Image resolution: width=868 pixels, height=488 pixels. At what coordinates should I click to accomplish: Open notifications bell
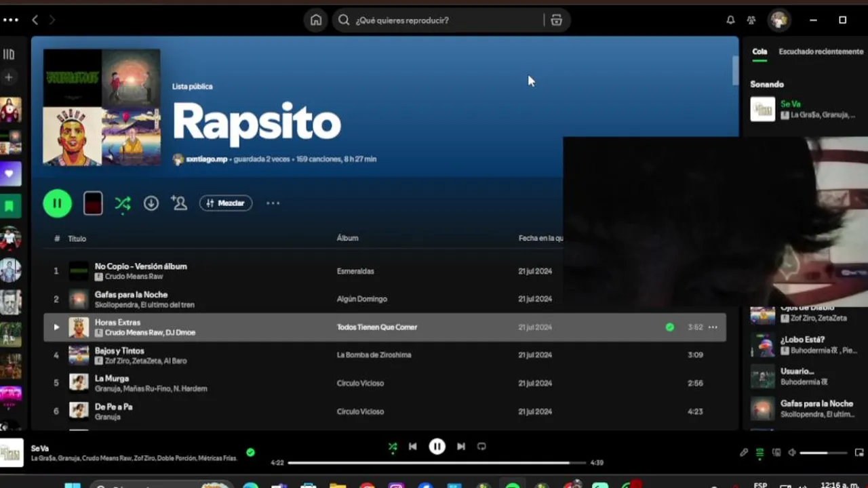(730, 20)
